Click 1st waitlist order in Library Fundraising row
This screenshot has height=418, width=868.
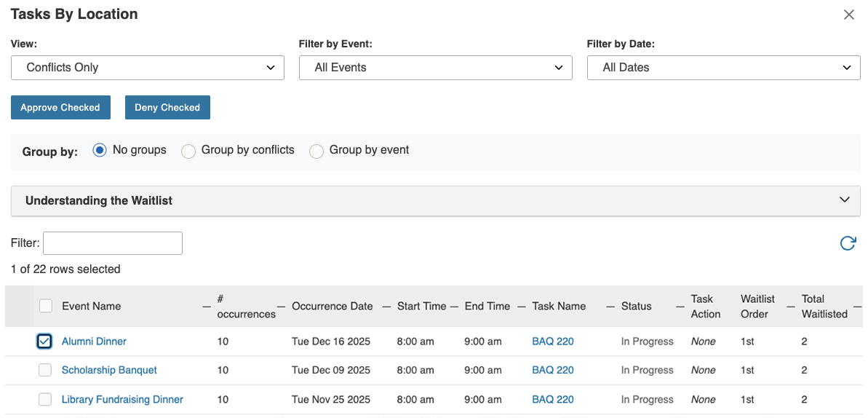[747, 399]
